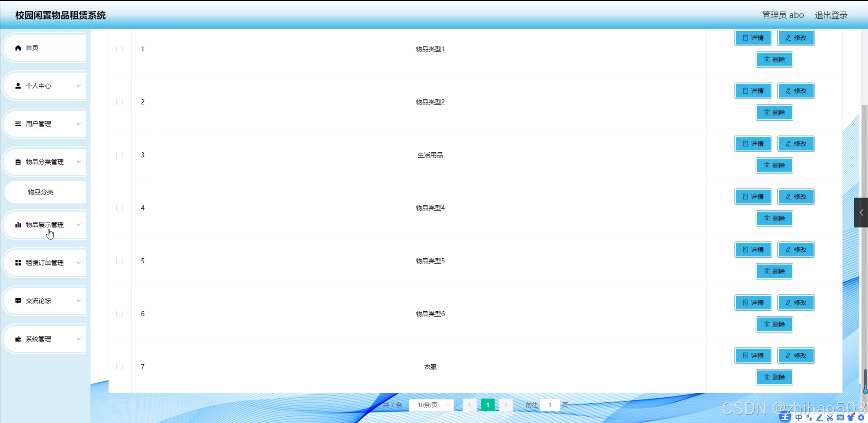Click 退出登录 to log out
This screenshot has width=868, height=423.
[x=831, y=15]
